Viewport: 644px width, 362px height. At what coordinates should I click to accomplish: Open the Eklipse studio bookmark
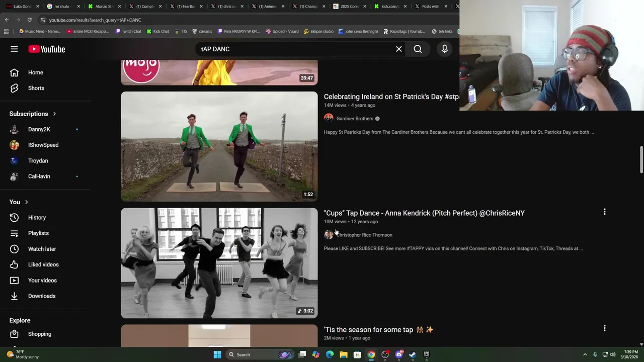point(318,31)
